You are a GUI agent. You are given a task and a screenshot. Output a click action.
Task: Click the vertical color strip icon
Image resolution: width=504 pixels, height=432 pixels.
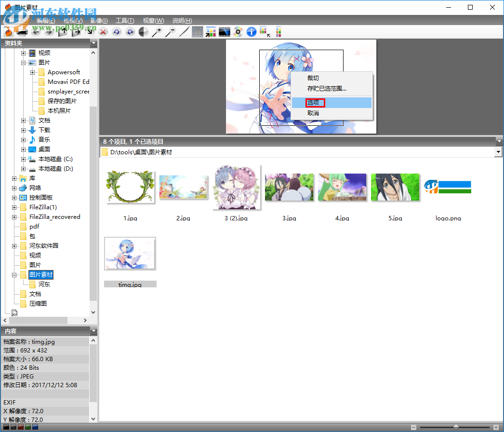tap(279, 32)
